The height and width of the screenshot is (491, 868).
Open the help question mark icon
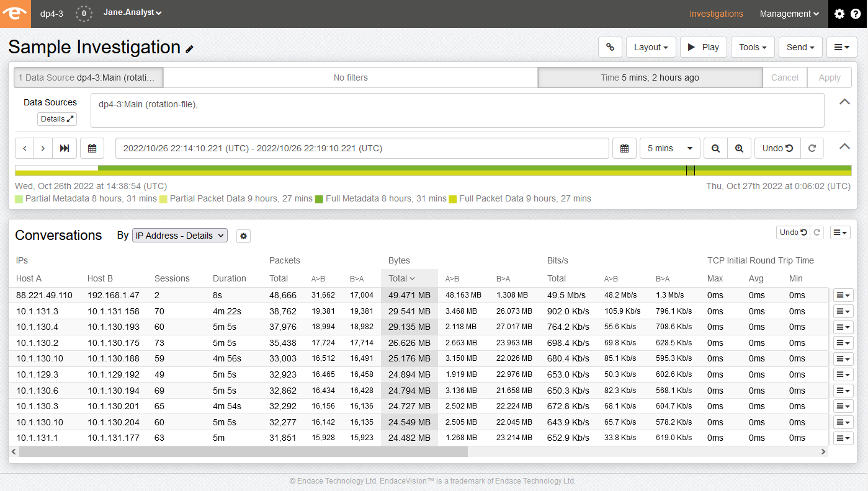tap(856, 14)
